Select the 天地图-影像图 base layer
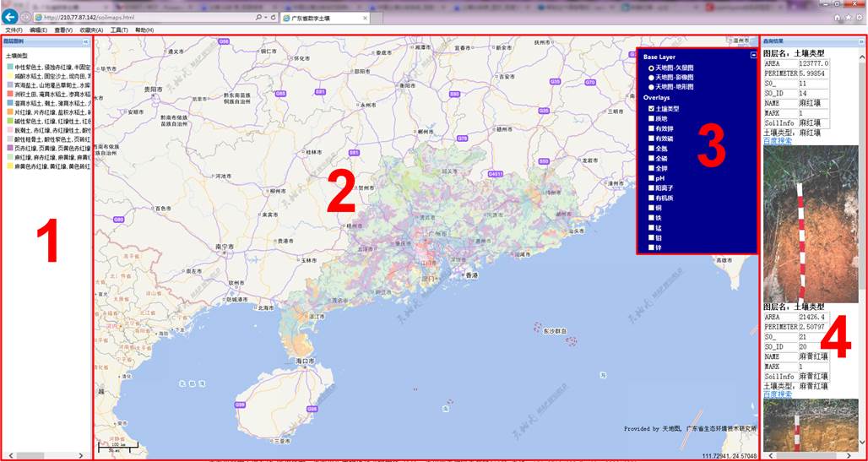This screenshot has height=462, width=868. tap(651, 77)
